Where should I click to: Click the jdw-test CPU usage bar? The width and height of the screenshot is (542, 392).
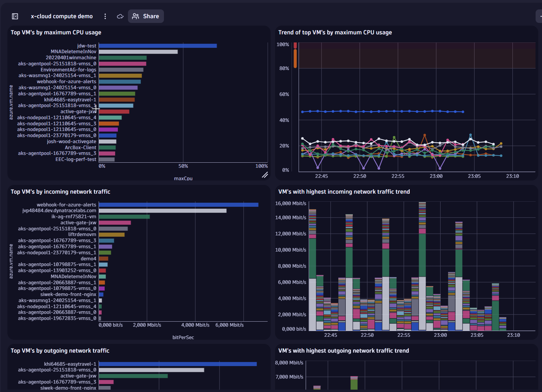[x=158, y=45]
